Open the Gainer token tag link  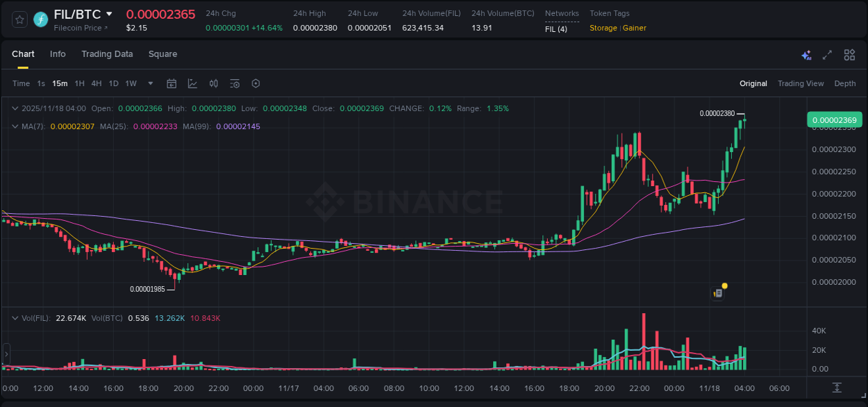(635, 28)
